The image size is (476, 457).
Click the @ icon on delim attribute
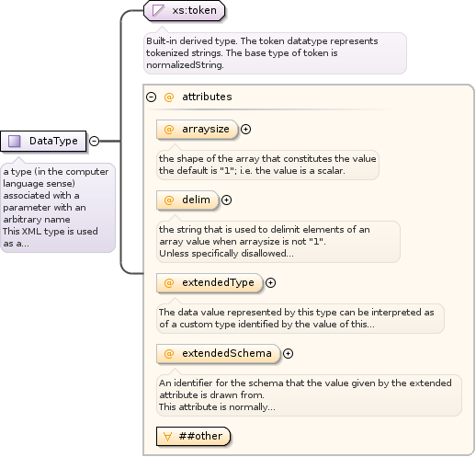[169, 200]
